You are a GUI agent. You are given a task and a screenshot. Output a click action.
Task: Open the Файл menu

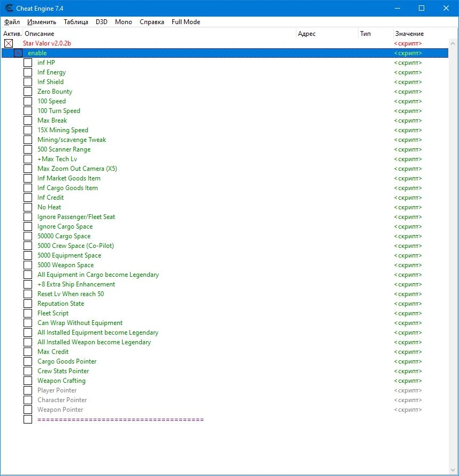tap(12, 22)
